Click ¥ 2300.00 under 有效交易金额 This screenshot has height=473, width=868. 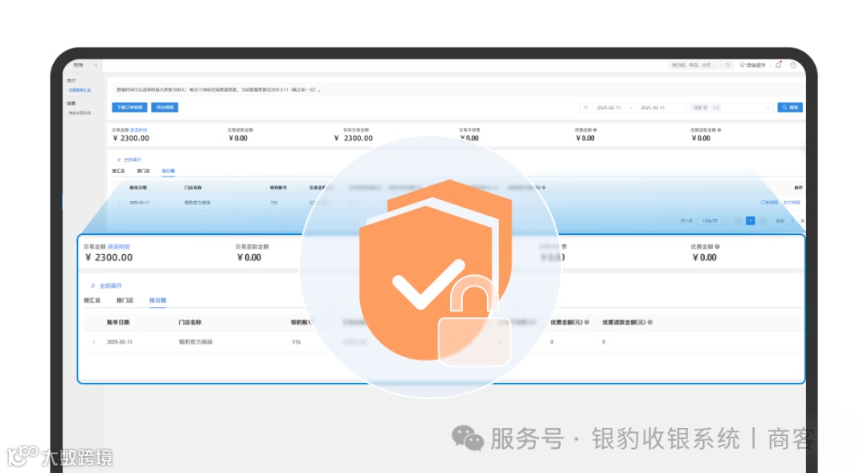354,138
